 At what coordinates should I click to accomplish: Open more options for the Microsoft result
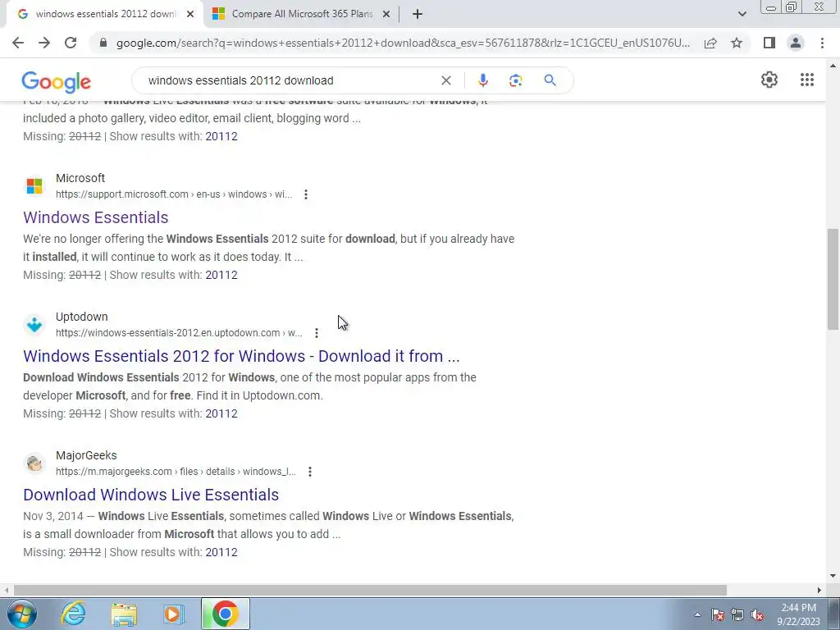306,194
